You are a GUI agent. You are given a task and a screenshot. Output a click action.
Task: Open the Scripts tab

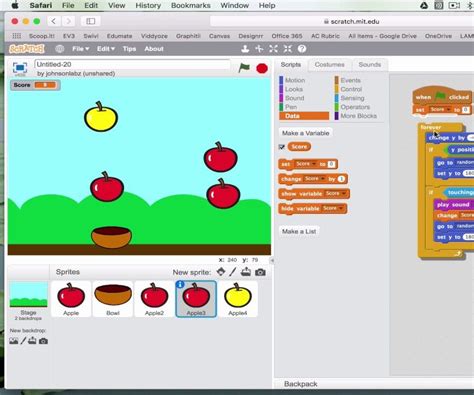[x=291, y=65]
